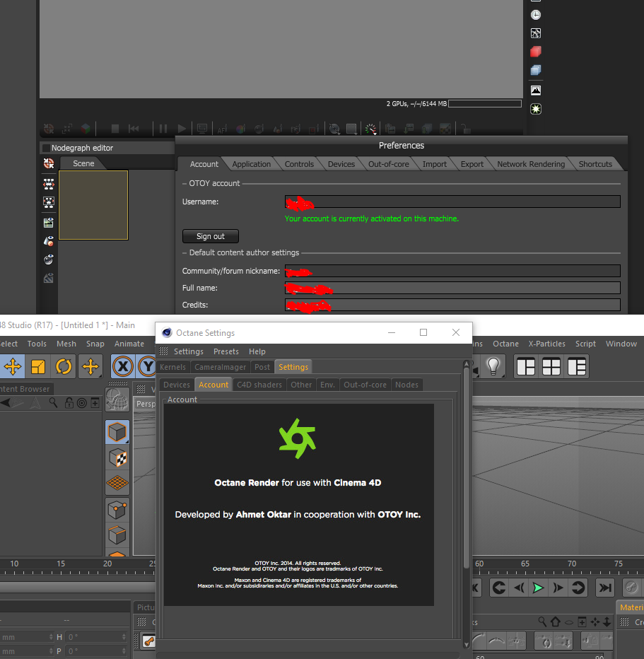The width and height of the screenshot is (644, 659).
Task: Click frame 65 on the timeline ruler
Action: 525,564
